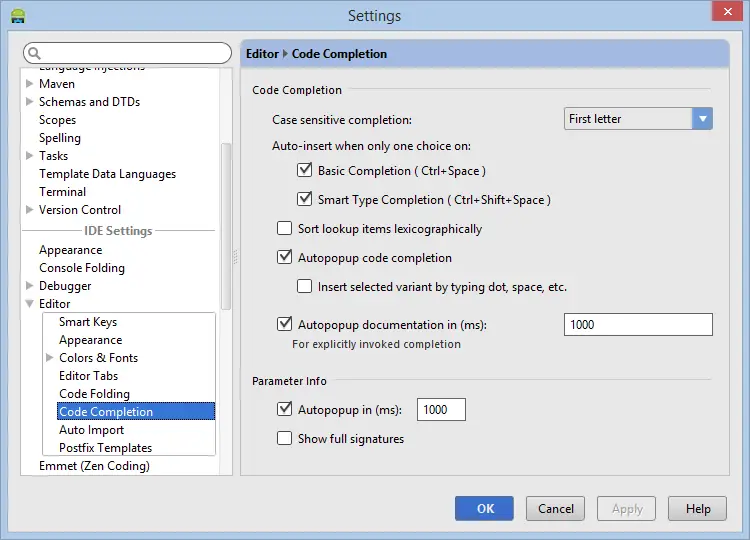Click the Cancel button
This screenshot has height=540, width=750.
pyautogui.click(x=556, y=509)
